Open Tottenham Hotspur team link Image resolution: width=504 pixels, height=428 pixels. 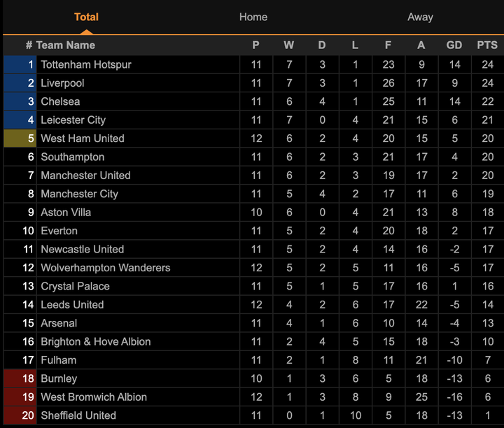click(x=86, y=64)
